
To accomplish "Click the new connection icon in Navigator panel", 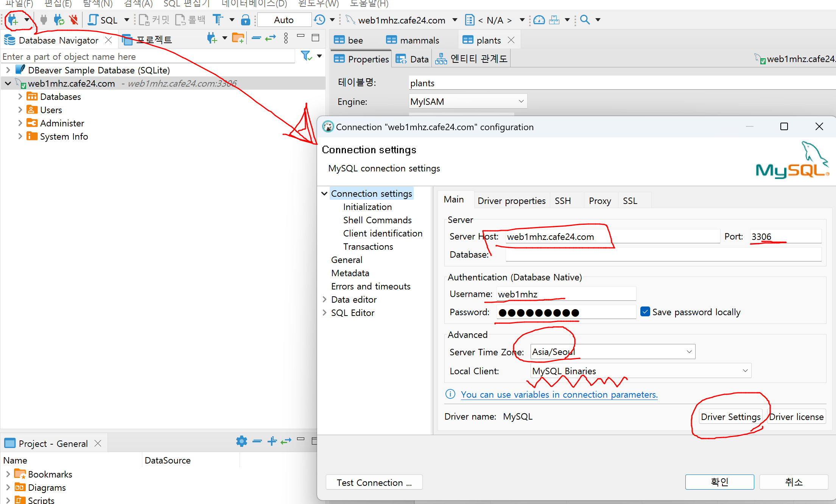I will 212,38.
